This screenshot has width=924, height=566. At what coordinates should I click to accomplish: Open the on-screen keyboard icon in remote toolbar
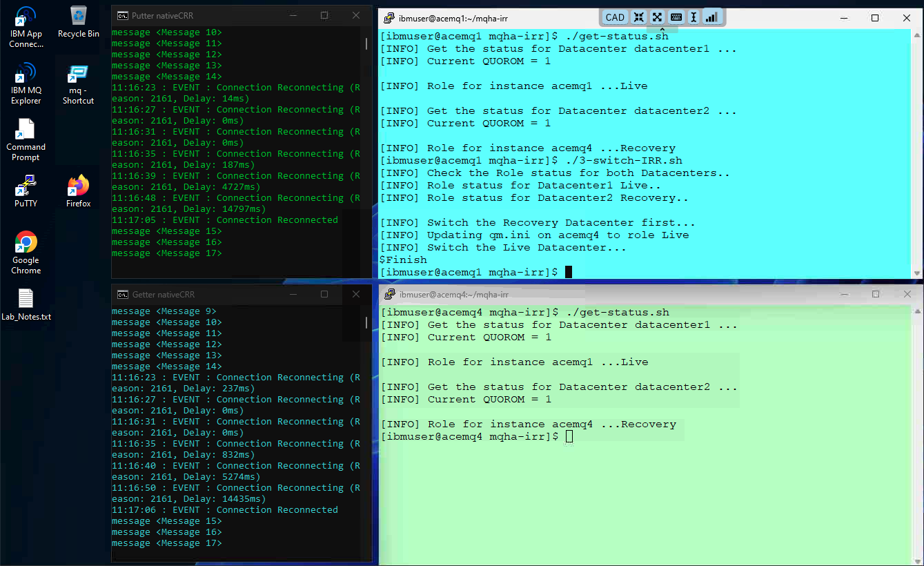pos(676,17)
